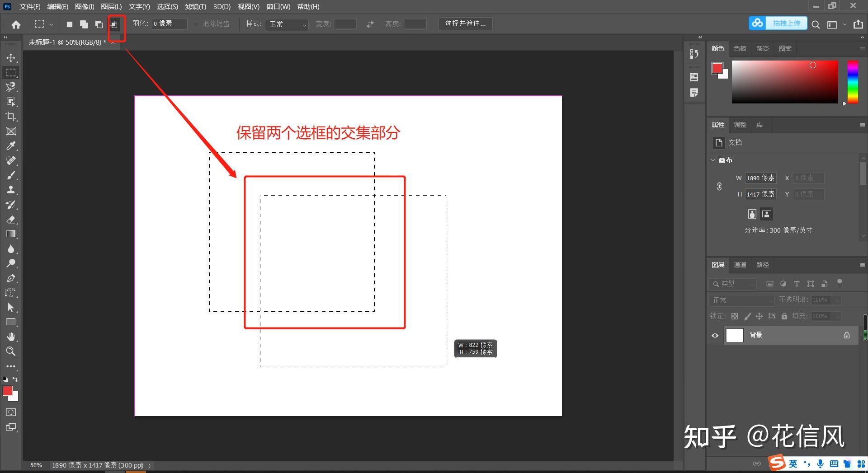
Task: Switch foreground and background colors
Action: (15, 379)
